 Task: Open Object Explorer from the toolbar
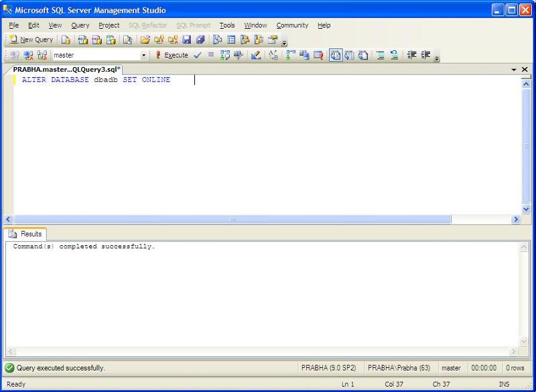tap(245, 40)
